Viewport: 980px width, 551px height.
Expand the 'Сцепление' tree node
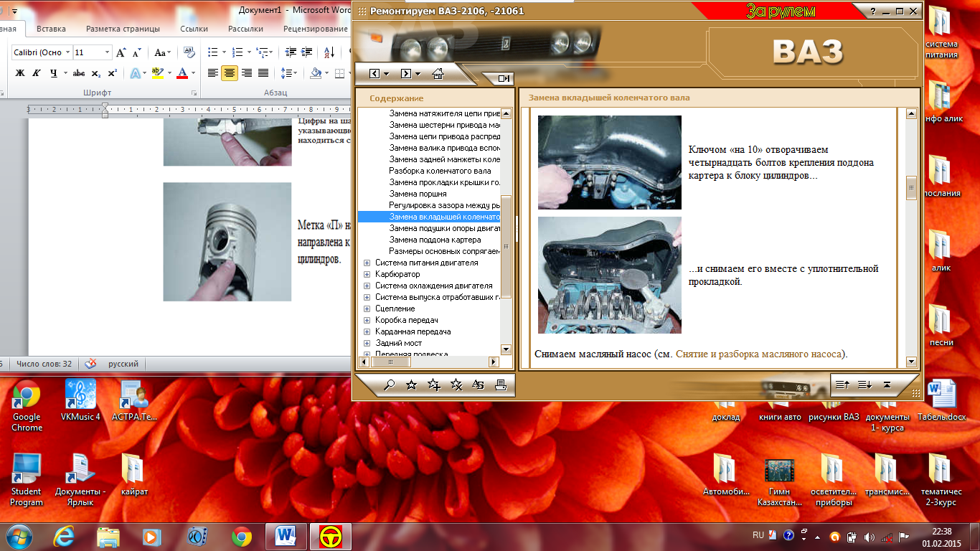click(367, 309)
